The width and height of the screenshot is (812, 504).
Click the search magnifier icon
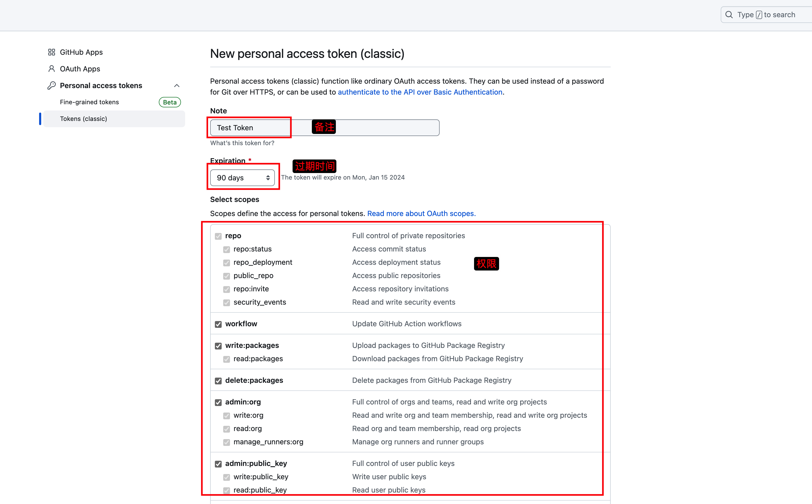[729, 14]
